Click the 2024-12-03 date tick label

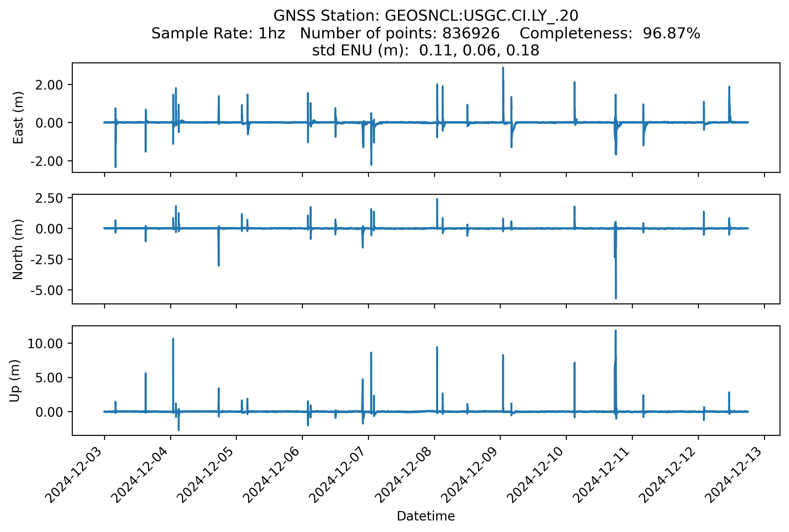74,475
